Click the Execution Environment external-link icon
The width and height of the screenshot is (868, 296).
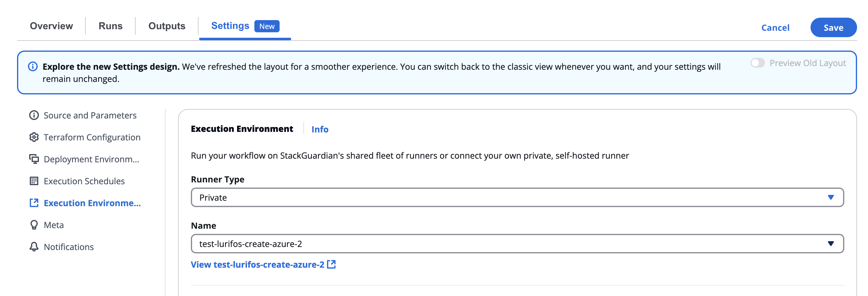(34, 203)
